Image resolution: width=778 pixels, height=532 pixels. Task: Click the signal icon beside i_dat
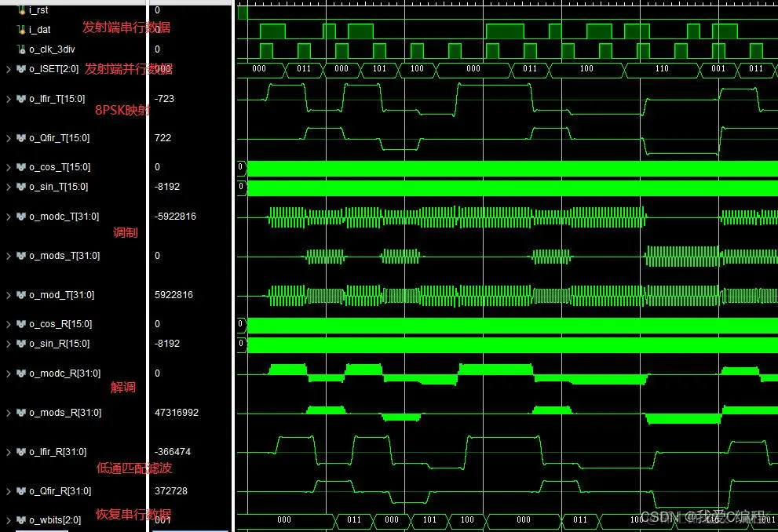(21, 30)
